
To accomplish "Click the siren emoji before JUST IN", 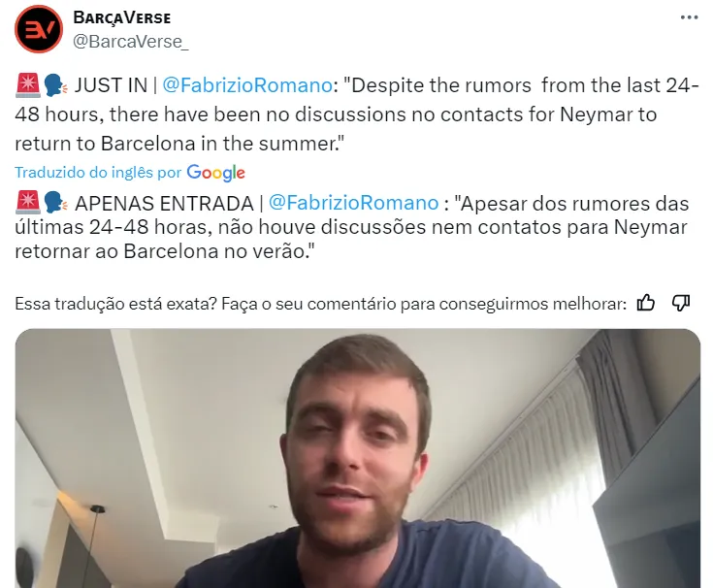I will (28, 85).
